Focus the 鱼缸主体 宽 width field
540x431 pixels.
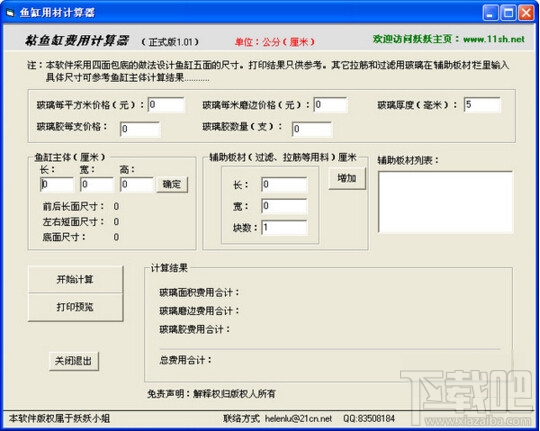97,184
